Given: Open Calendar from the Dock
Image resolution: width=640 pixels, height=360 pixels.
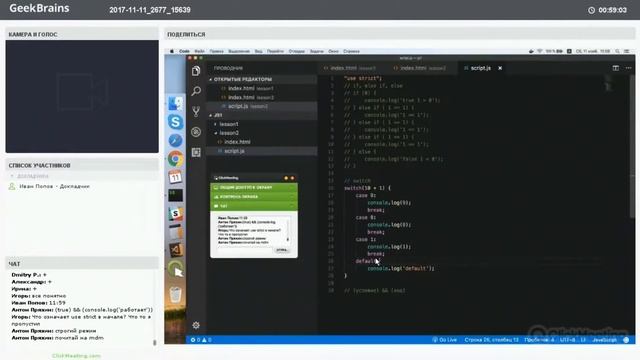Looking at the screenshot, I should 176,177.
